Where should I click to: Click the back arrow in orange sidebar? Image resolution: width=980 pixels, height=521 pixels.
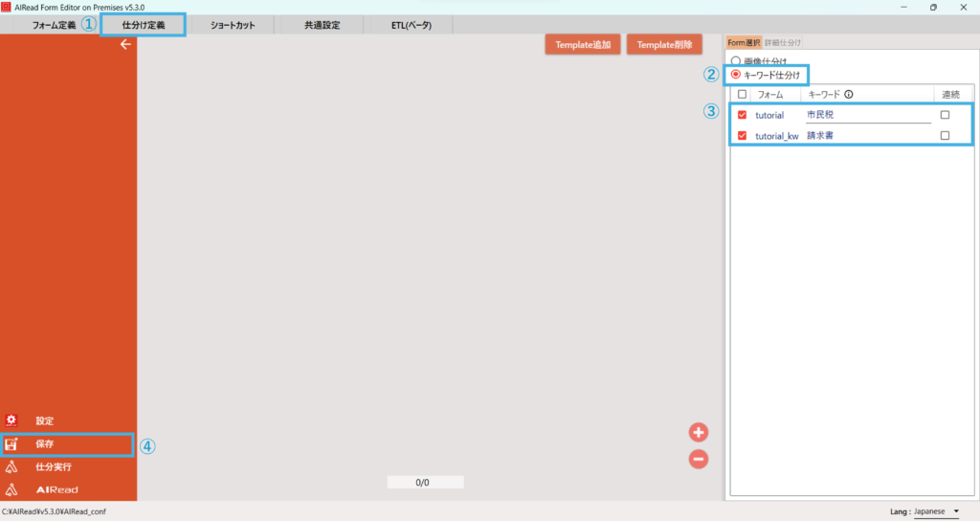click(124, 45)
